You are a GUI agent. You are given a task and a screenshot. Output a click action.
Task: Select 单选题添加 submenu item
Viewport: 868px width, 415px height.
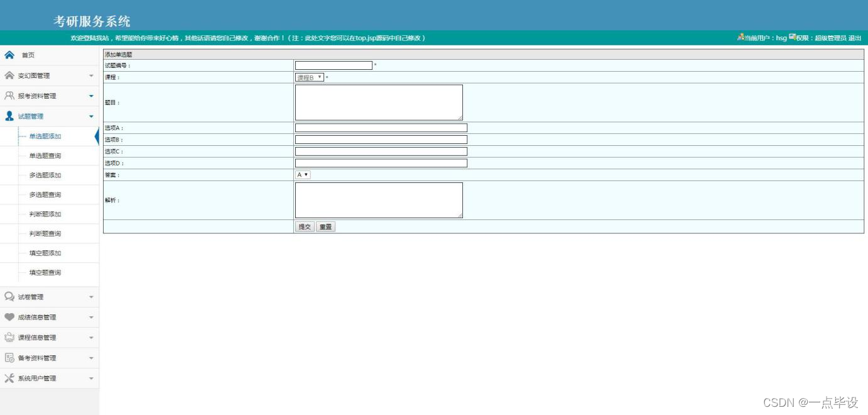point(45,136)
